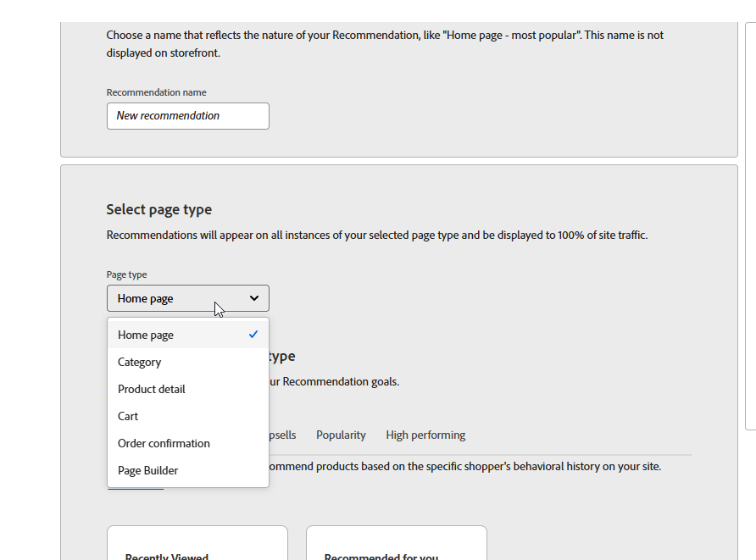Switch to the Popularity tab

pyautogui.click(x=341, y=435)
